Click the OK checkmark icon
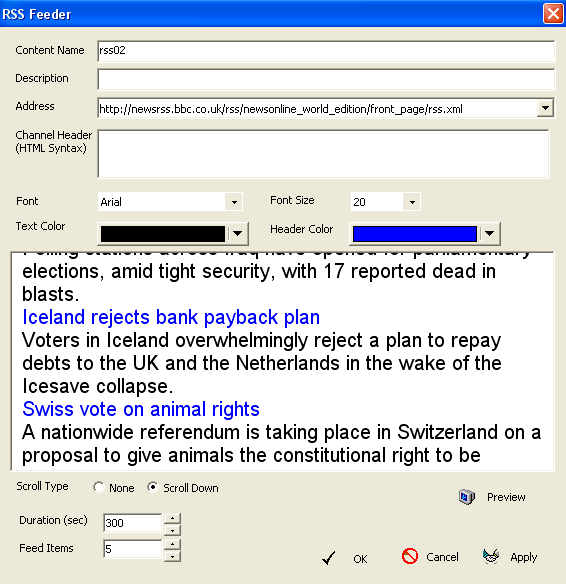566x584 pixels. (x=329, y=558)
